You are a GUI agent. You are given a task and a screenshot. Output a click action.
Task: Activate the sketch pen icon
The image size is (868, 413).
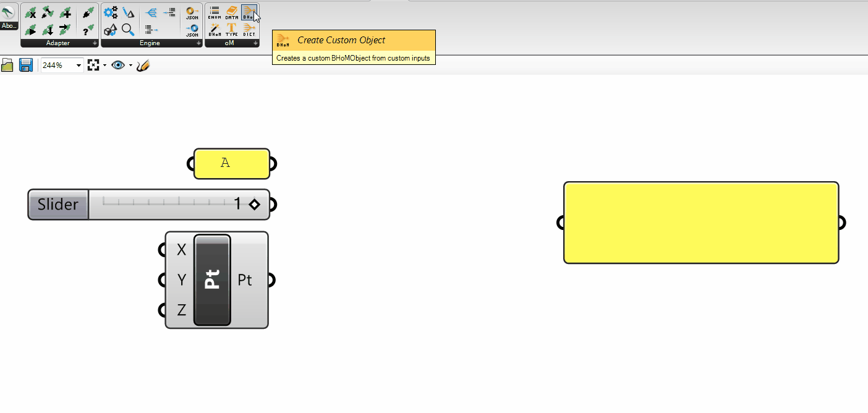[143, 66]
